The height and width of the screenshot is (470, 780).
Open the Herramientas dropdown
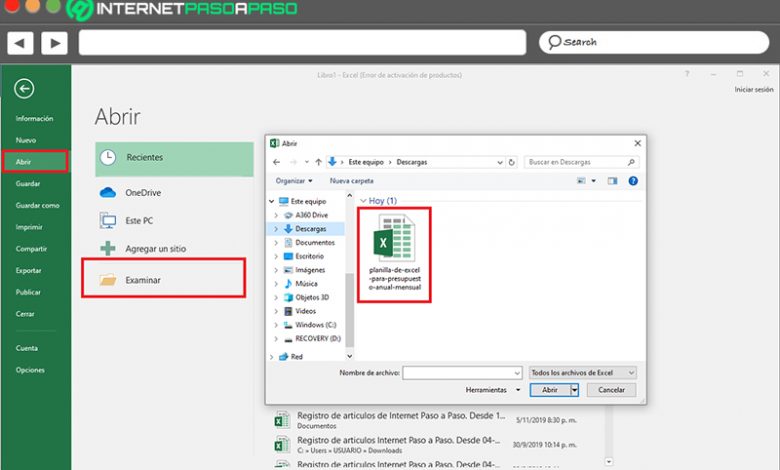[492, 390]
